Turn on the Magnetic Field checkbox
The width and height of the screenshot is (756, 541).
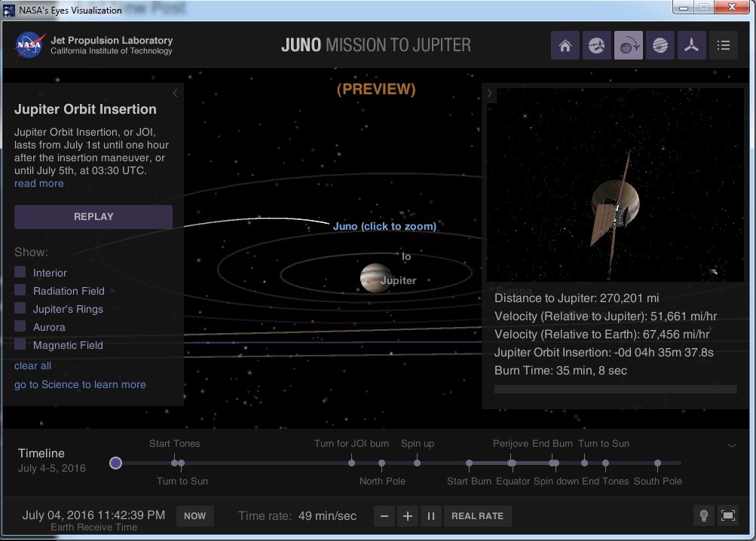point(21,344)
